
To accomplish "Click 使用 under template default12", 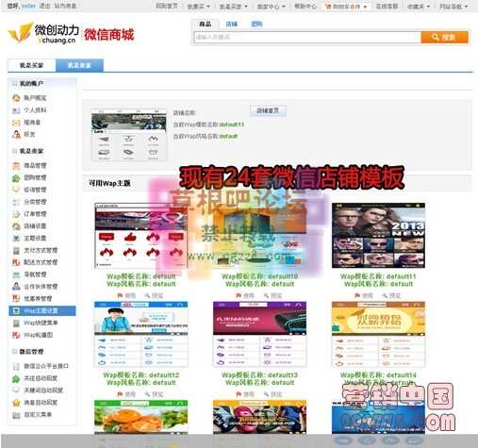I will (126, 394).
